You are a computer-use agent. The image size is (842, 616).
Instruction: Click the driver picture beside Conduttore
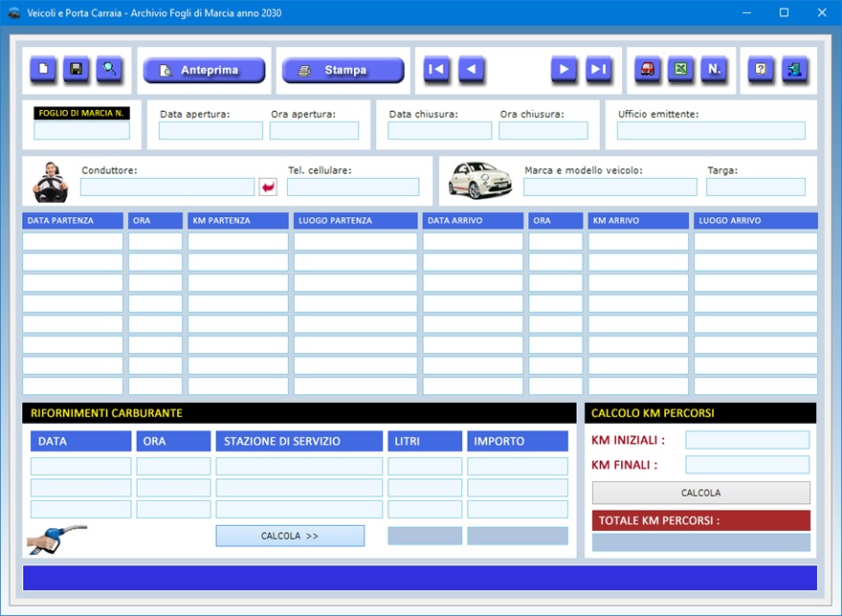(51, 182)
